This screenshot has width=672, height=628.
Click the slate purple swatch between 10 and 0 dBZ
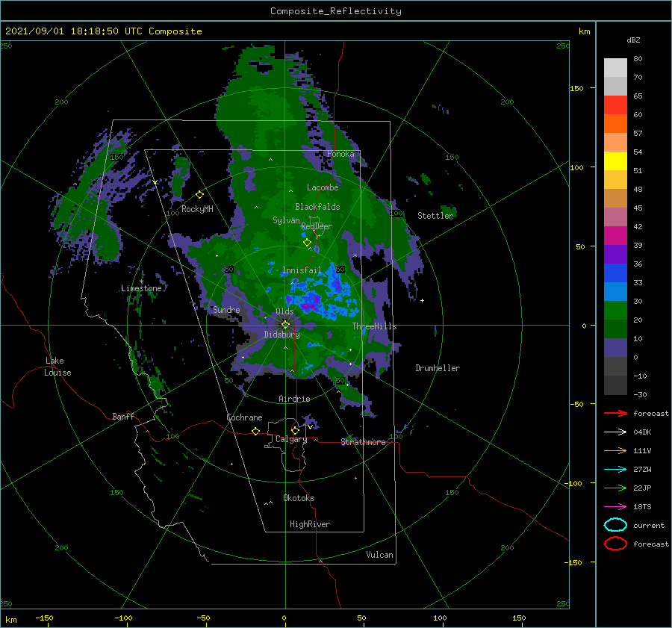(615, 348)
